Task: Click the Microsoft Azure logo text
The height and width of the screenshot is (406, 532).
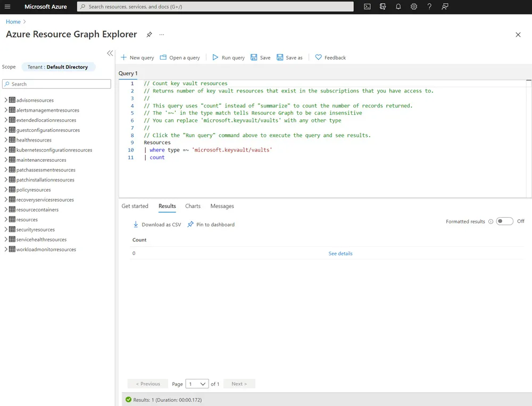Action: (x=45, y=6)
